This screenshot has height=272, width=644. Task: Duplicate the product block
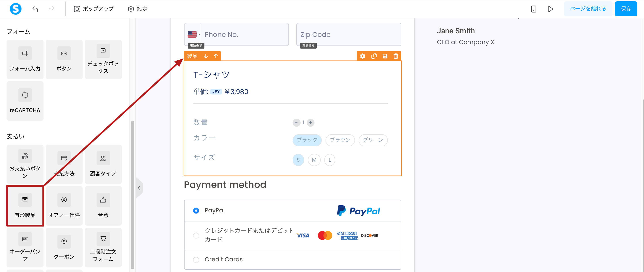click(374, 56)
